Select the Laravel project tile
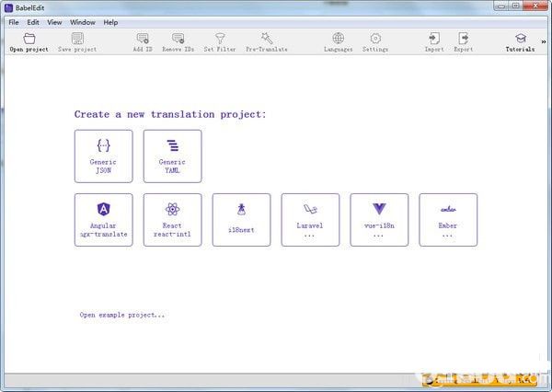 (310, 220)
